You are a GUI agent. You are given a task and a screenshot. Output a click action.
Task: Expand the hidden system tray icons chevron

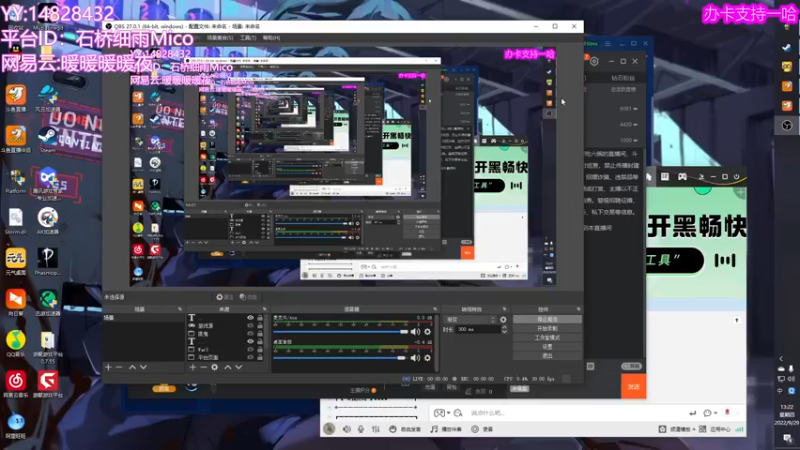tap(781, 359)
